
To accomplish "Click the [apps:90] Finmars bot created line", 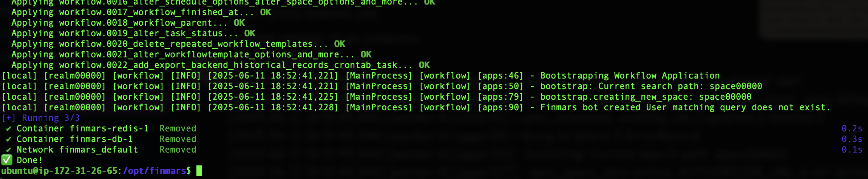I will (416, 107).
